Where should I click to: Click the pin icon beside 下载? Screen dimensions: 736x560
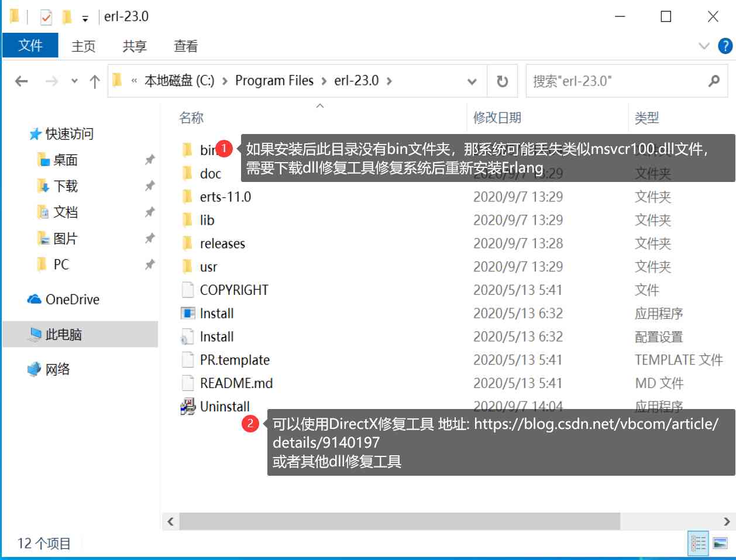[x=150, y=185]
